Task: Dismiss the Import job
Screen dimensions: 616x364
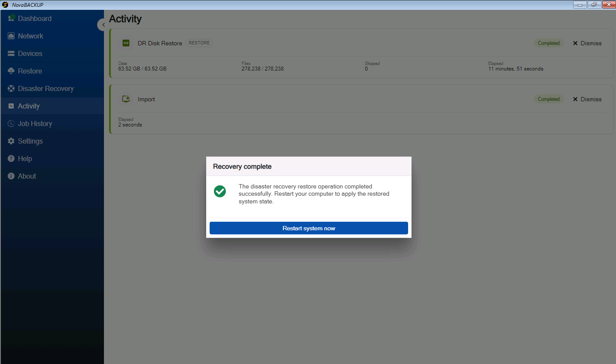Action: (x=587, y=99)
